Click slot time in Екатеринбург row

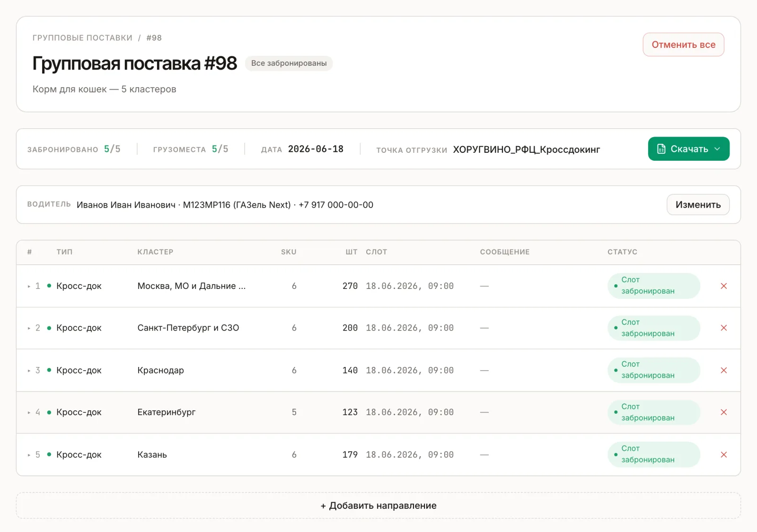[x=410, y=412]
